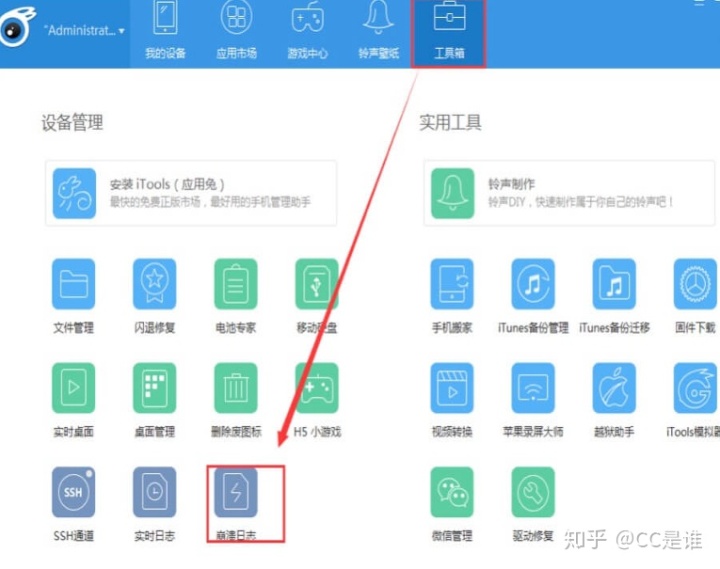This screenshot has width=720, height=569.
Task: Open iTunes备份管理 tool
Action: click(x=533, y=284)
